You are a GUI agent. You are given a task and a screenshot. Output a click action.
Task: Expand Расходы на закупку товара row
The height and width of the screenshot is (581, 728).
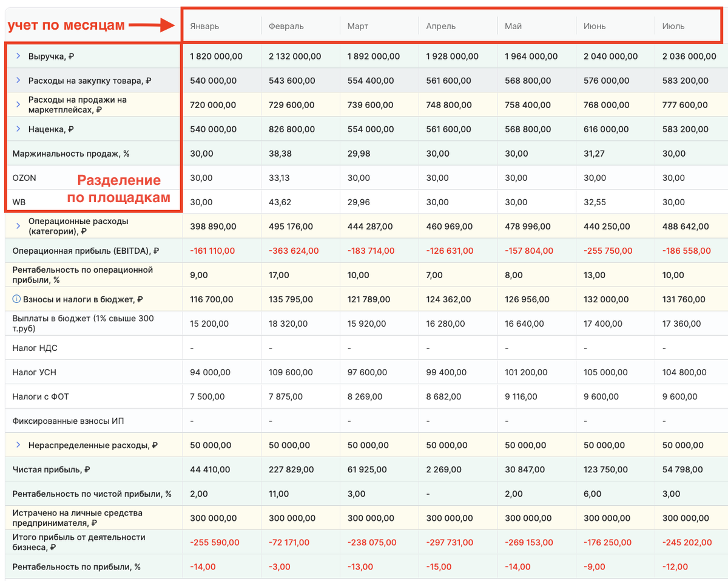[18, 80]
